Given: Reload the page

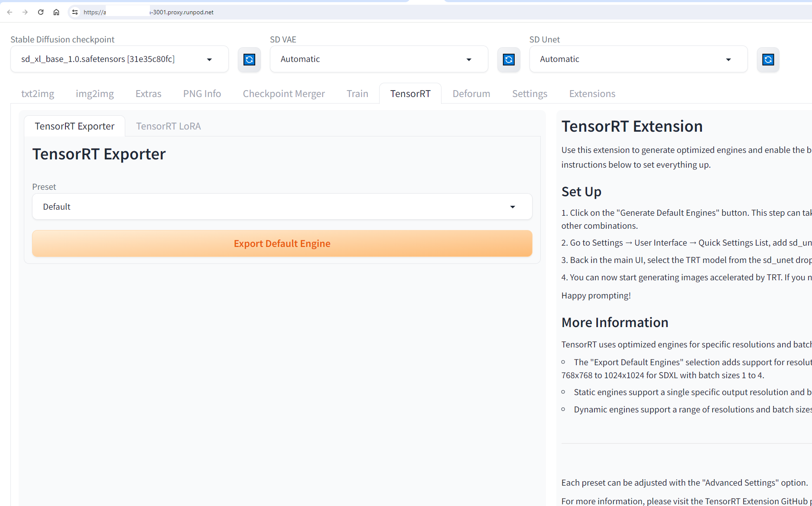Looking at the screenshot, I should [x=41, y=12].
